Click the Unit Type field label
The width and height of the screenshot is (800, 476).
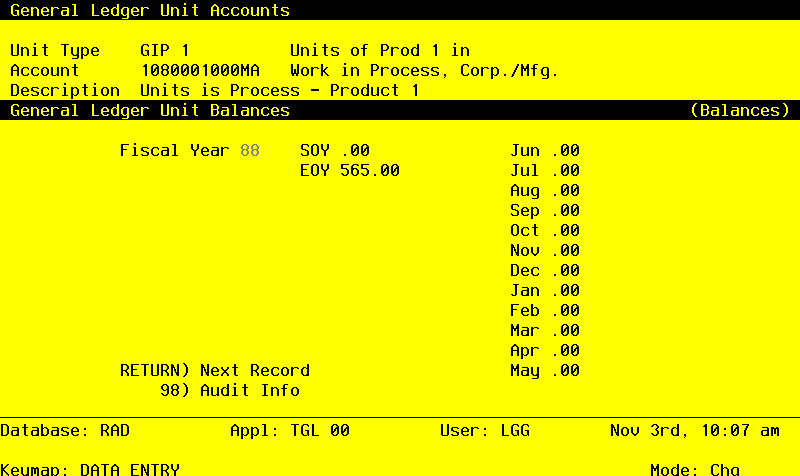[x=55, y=51]
